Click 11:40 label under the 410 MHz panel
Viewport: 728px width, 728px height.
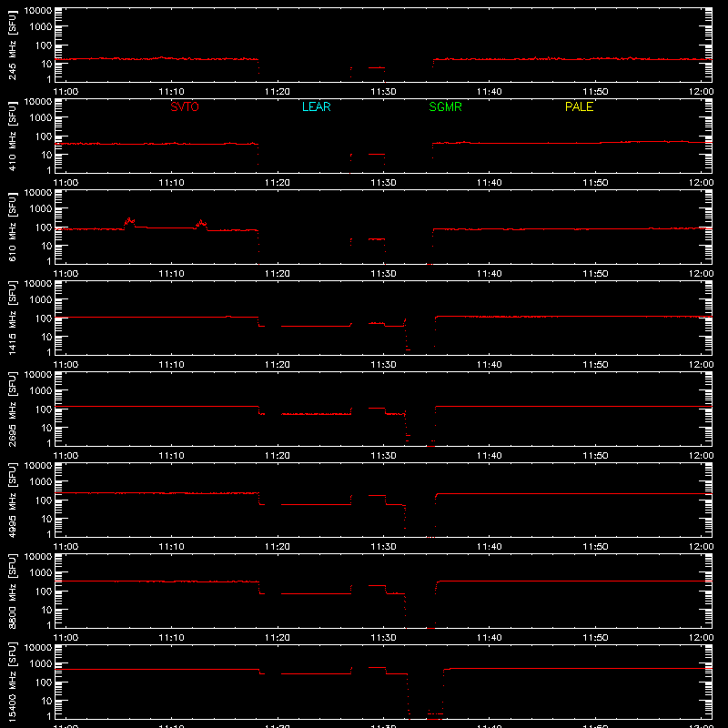click(490, 183)
